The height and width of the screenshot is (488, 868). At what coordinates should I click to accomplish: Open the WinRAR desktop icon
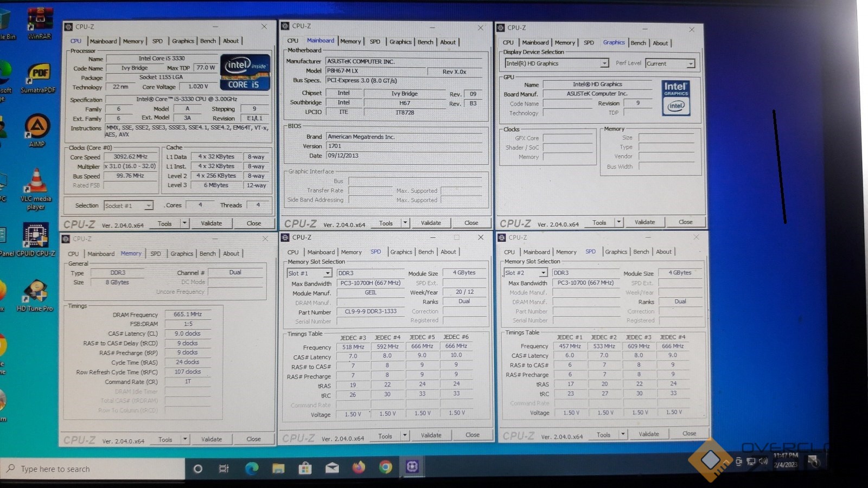click(x=40, y=23)
